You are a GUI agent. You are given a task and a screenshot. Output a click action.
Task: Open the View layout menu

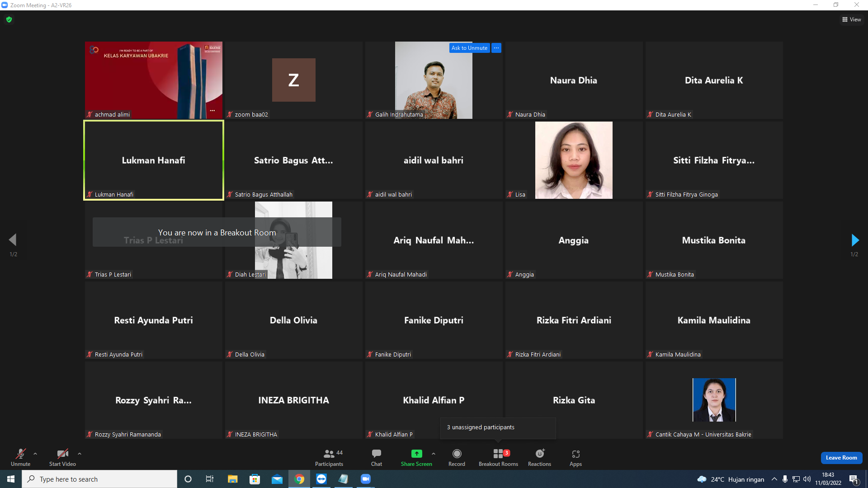[852, 19]
